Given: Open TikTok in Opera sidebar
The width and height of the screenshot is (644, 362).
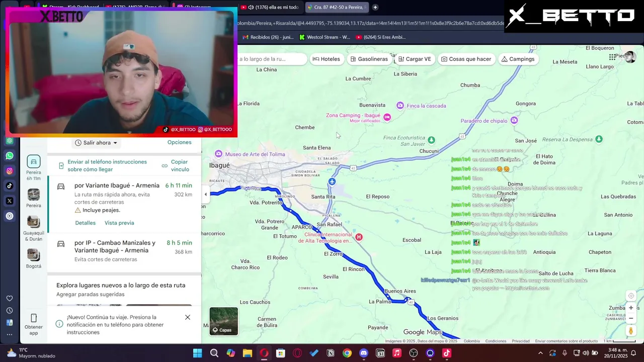Looking at the screenshot, I should (10, 186).
